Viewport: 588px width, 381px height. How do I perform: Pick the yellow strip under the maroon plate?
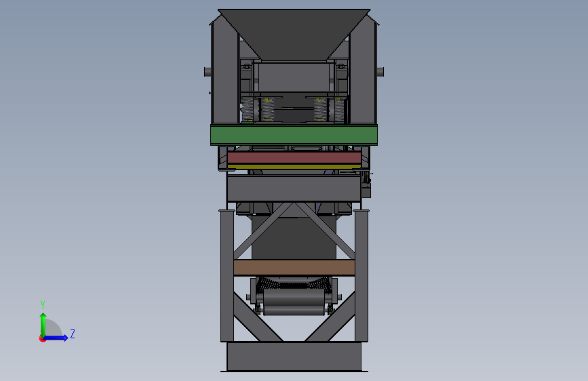tap(294, 166)
